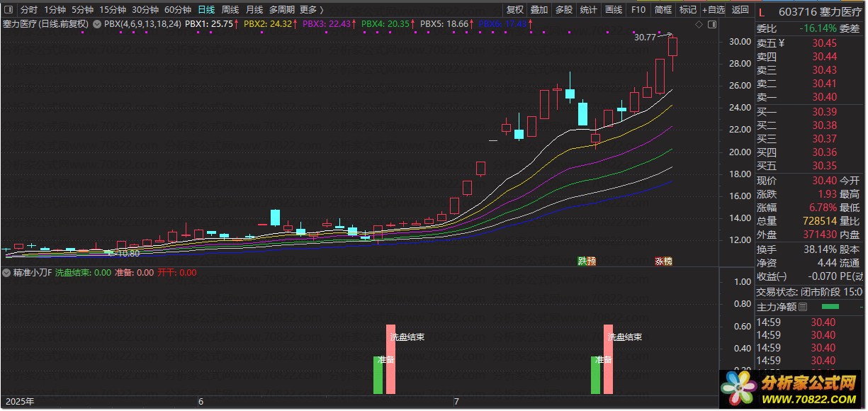The image size is (868, 411).
Task: Select the 周线 weekly period tab
Action: (x=230, y=10)
